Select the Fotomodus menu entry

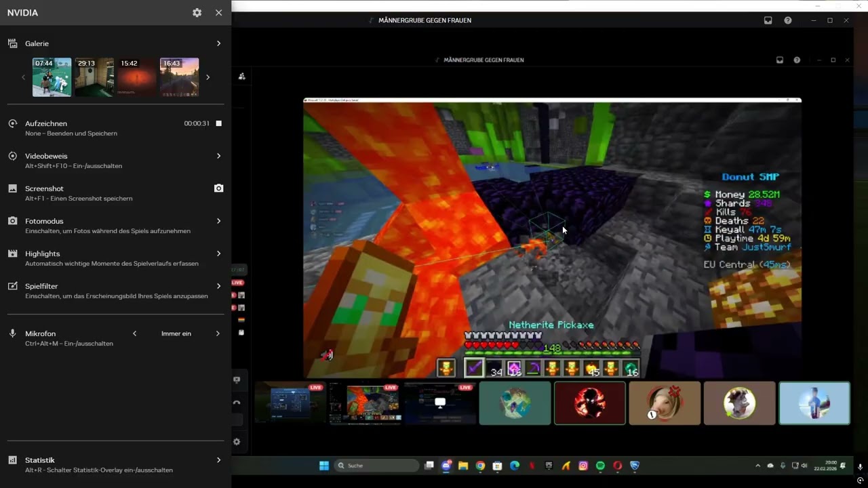(115, 226)
